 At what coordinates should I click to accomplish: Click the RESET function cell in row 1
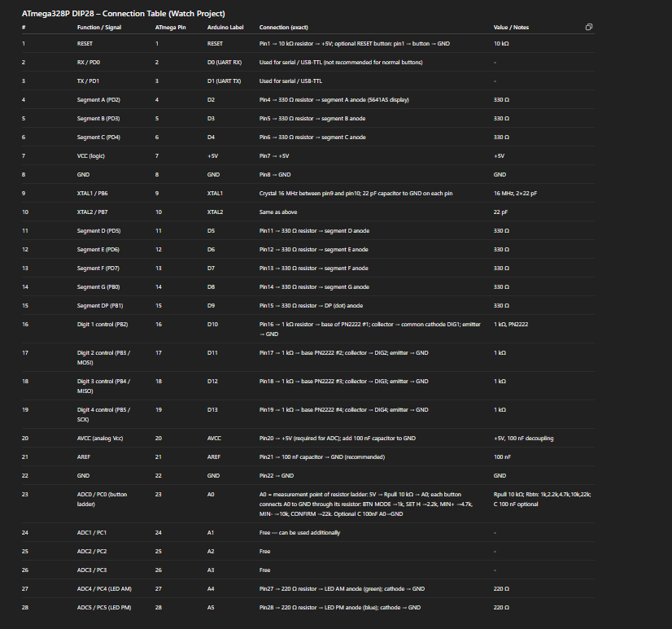(85, 43)
